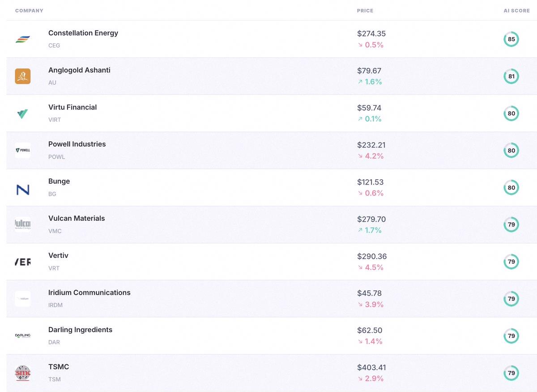Click Vulcan Materials' 1.7% change
This screenshot has height=392, width=537.
point(370,231)
